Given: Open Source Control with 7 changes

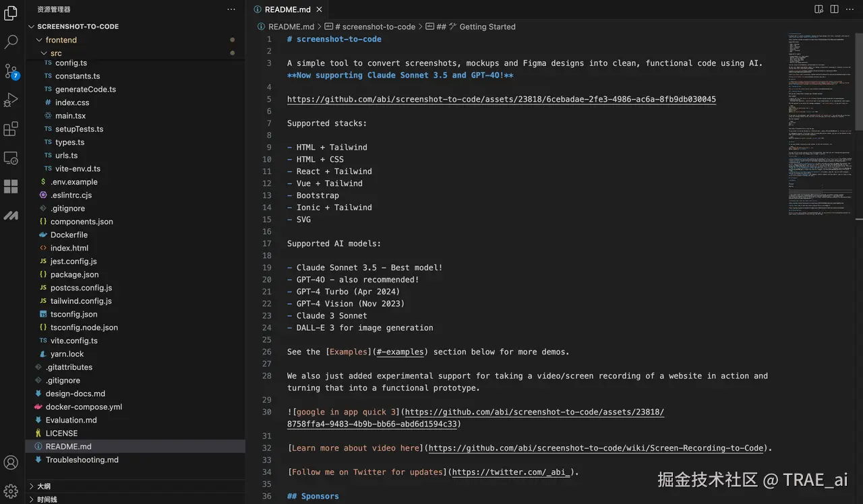Looking at the screenshot, I should coord(11,71).
